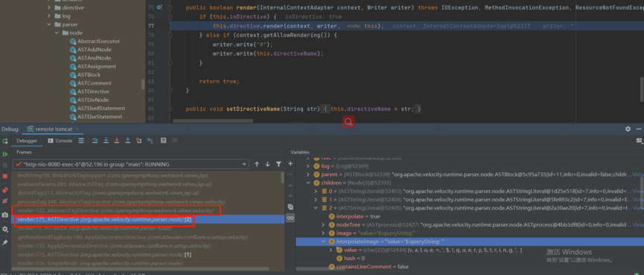The width and height of the screenshot is (644, 275).
Task: Collapse children element 2
Action: 316,208
